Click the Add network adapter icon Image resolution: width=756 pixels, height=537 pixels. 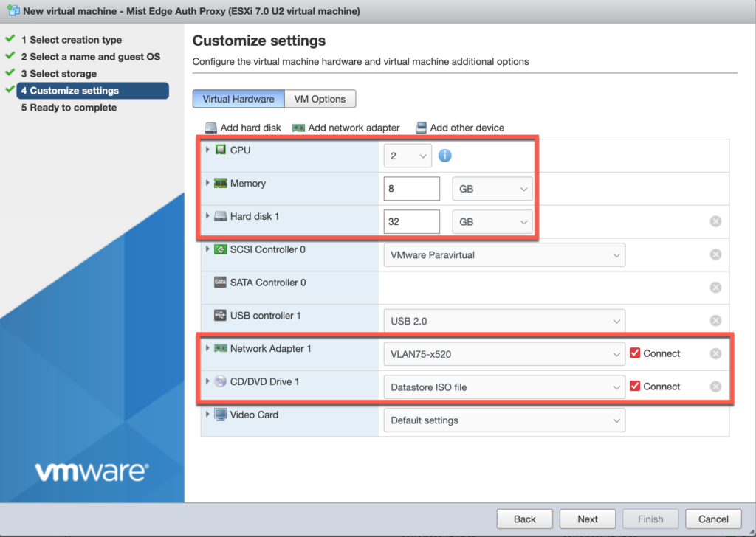click(x=297, y=127)
